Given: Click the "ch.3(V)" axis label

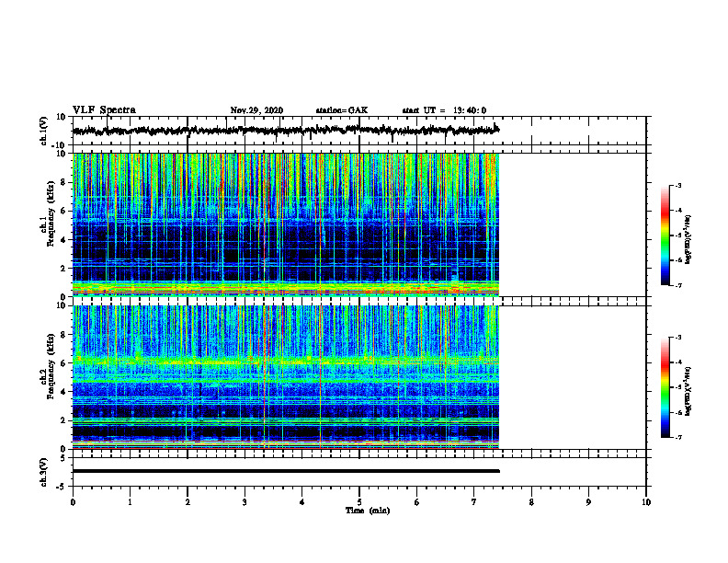Looking at the screenshot, I should pos(44,472).
